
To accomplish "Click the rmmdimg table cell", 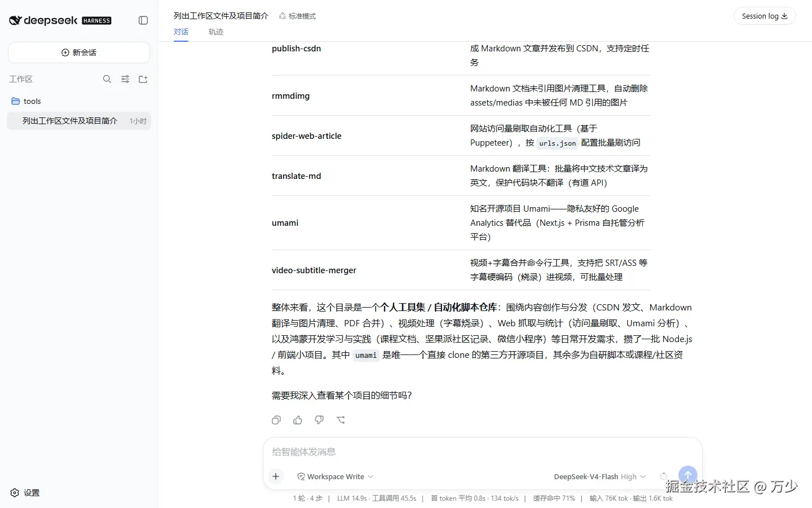I will [290, 96].
